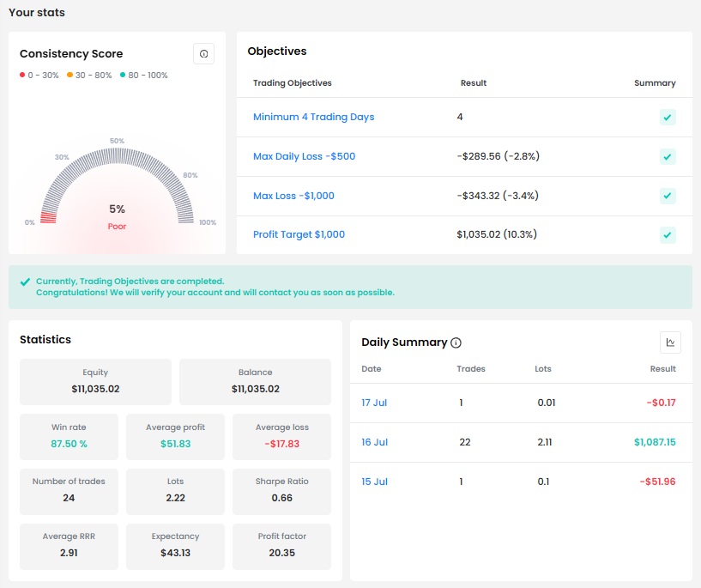Click the Equity value $11,035.02
The height and width of the screenshot is (588, 701).
point(95,389)
